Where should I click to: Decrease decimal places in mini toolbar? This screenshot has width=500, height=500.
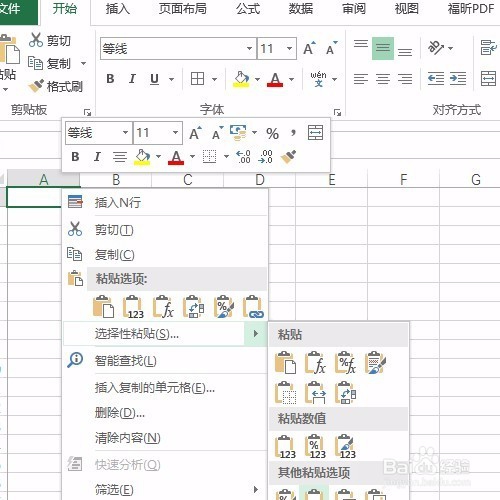click(x=266, y=157)
